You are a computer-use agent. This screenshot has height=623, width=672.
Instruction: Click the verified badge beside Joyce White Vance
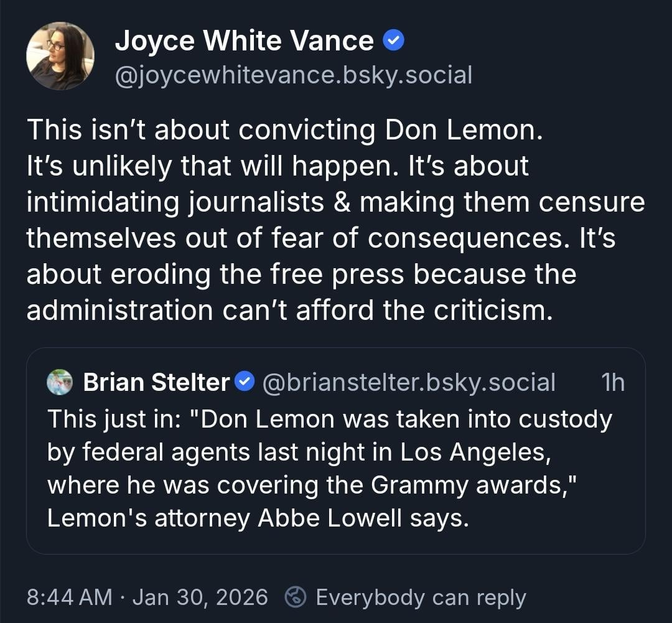(393, 41)
